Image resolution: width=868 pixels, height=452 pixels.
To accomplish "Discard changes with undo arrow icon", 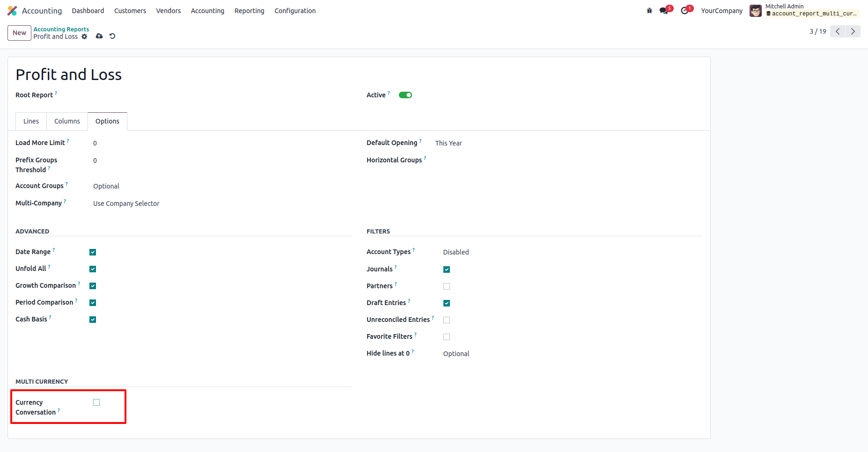I will tap(112, 36).
